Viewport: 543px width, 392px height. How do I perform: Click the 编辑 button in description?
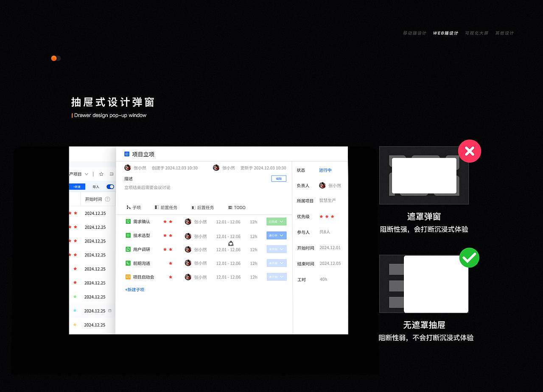(279, 179)
